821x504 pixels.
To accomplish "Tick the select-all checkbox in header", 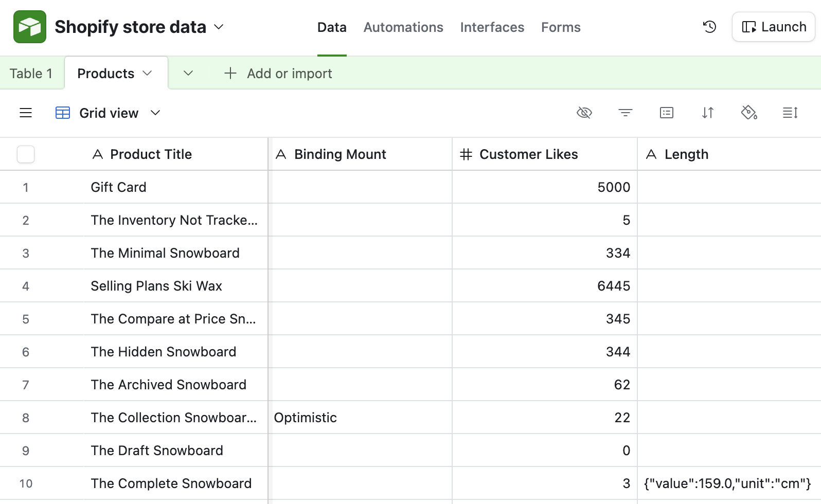I will click(26, 154).
